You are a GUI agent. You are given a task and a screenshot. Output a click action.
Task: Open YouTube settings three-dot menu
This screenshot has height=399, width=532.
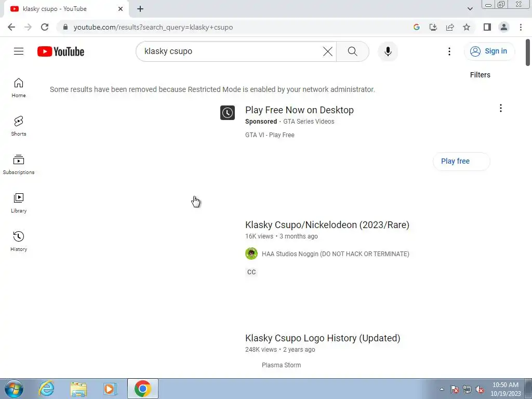click(x=449, y=51)
